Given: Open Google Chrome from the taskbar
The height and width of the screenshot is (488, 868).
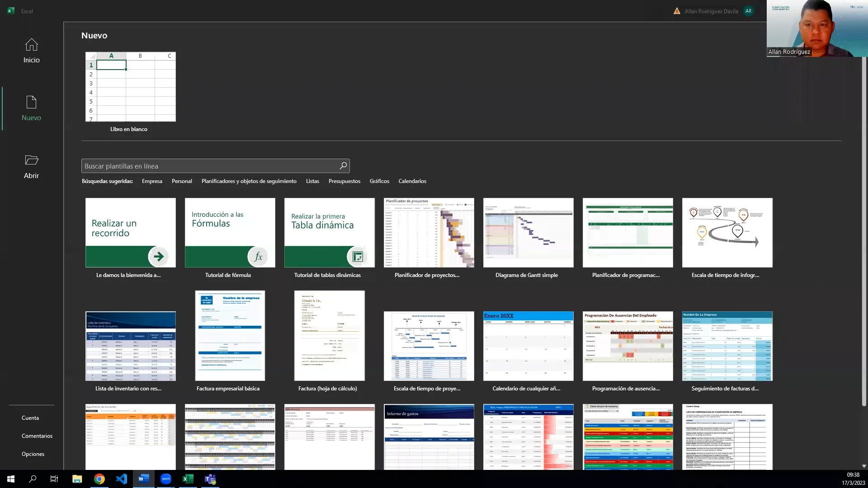Looking at the screenshot, I should click(99, 479).
